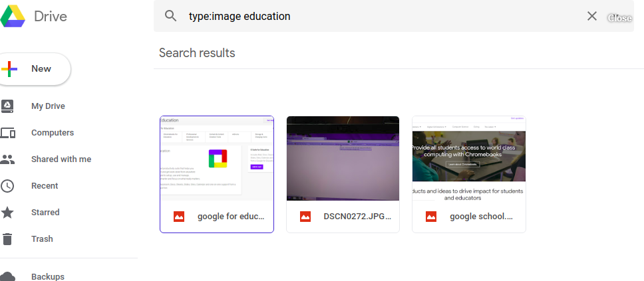This screenshot has height=281, width=644.
Task: Select the Computers icon in the sidebar
Action: 8,133
